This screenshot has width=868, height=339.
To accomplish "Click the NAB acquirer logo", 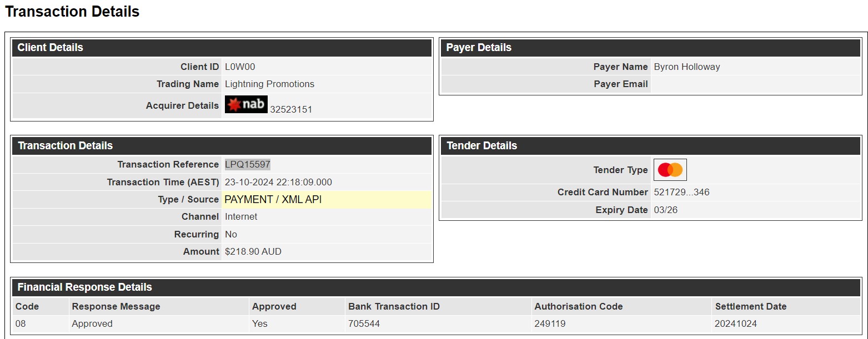I will tap(246, 104).
